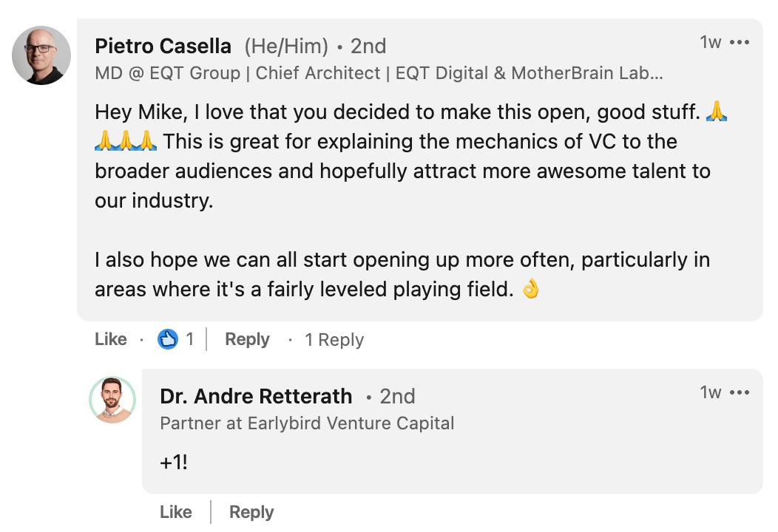Screen dimensions: 778x532
Task: Click the Dr. Andre Retterath name link
Action: [x=256, y=396]
